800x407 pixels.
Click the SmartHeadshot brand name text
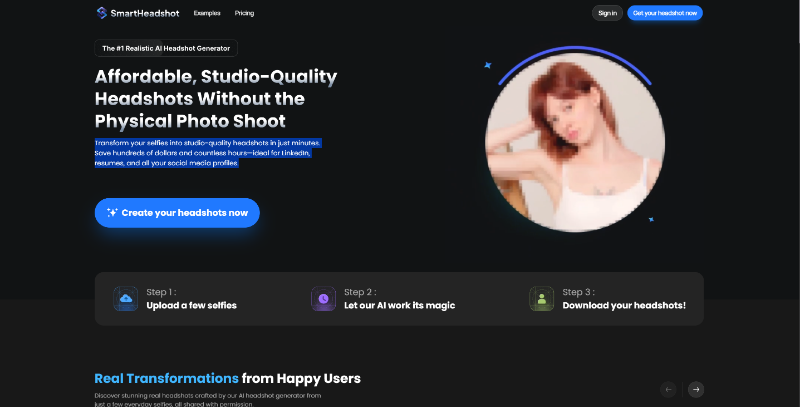tap(145, 13)
